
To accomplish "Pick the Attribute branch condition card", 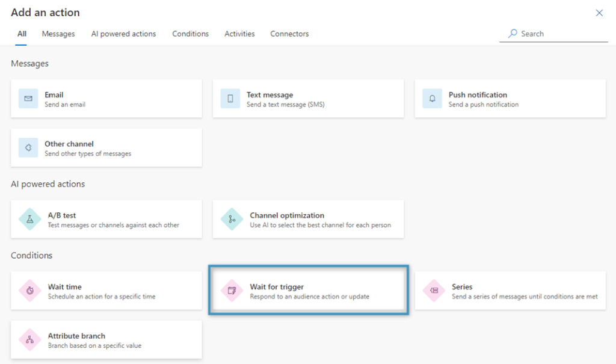I will (x=106, y=339).
